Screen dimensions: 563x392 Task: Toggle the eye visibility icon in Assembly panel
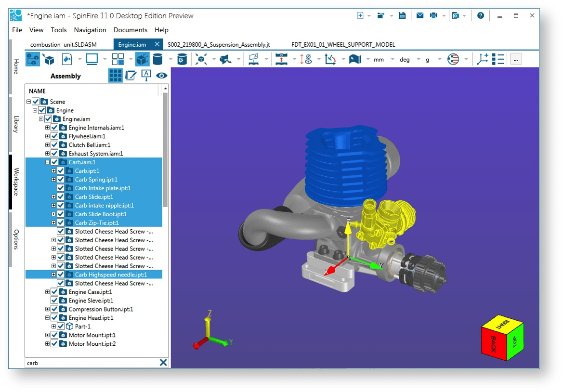tap(161, 76)
